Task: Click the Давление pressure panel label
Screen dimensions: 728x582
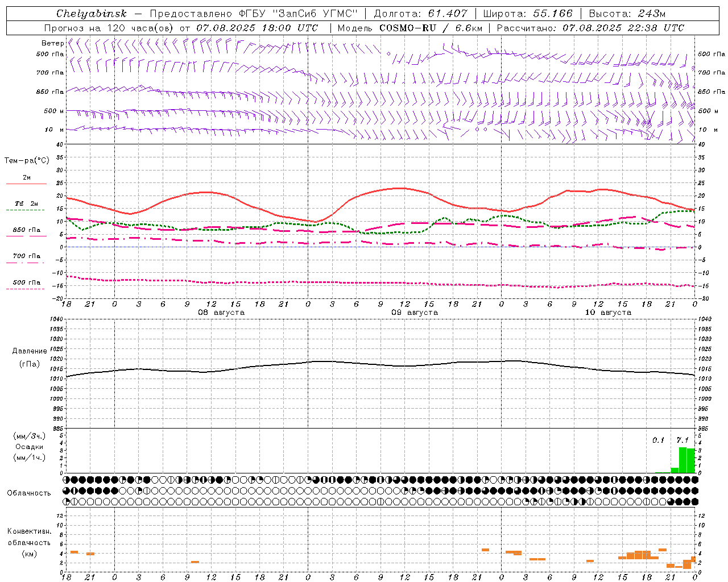Action: 30,351
